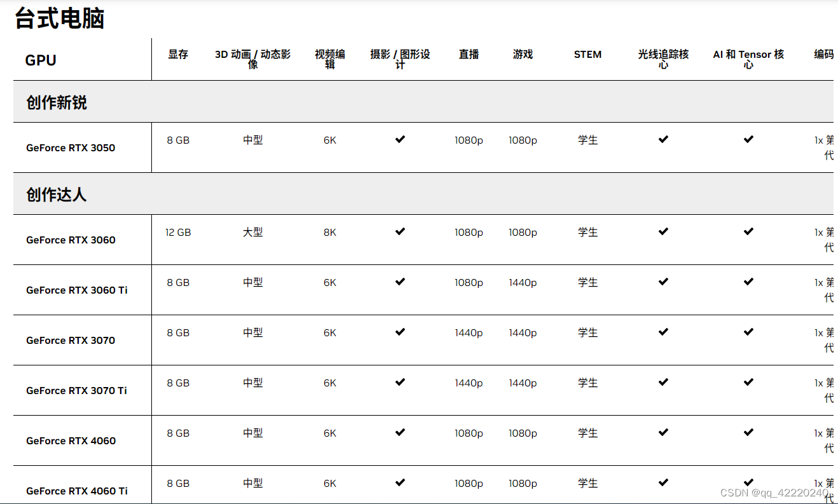Select gaming 1440p in RTX 3070 Ti row

[523, 383]
